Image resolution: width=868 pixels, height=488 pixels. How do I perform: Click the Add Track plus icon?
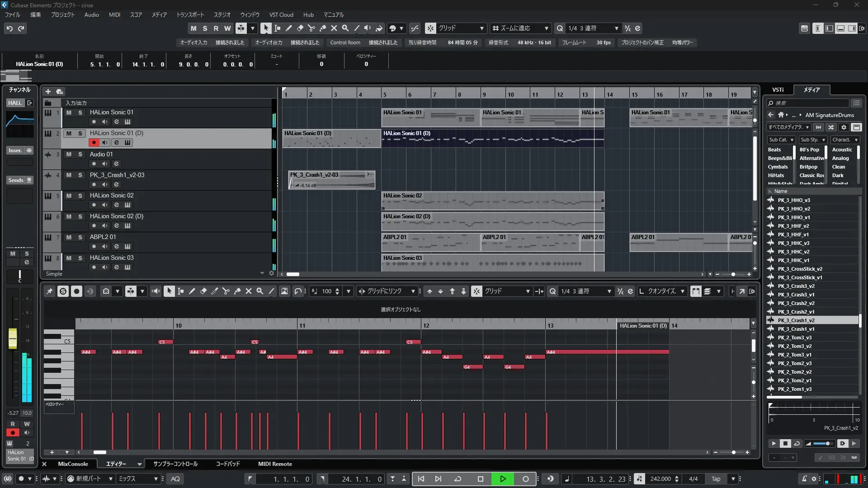tap(48, 91)
